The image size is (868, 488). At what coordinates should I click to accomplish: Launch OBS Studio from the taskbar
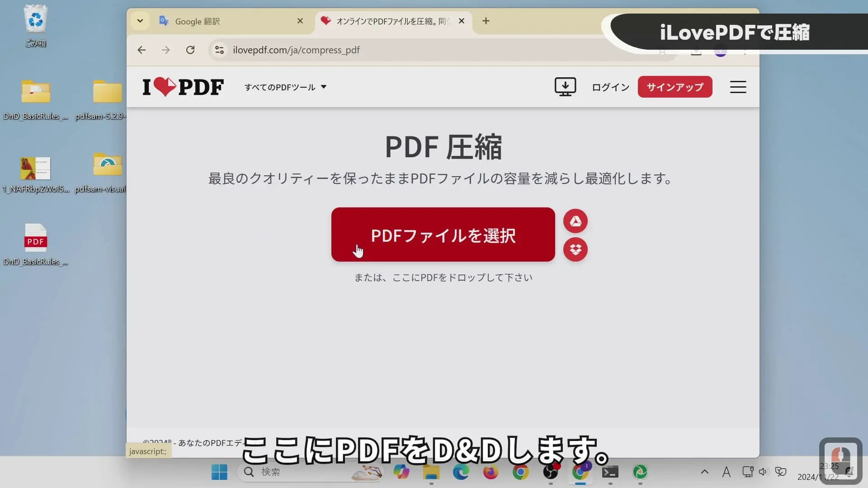(x=551, y=473)
